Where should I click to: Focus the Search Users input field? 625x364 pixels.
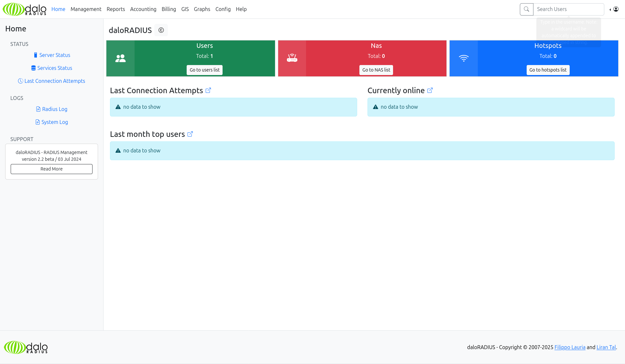(x=568, y=9)
